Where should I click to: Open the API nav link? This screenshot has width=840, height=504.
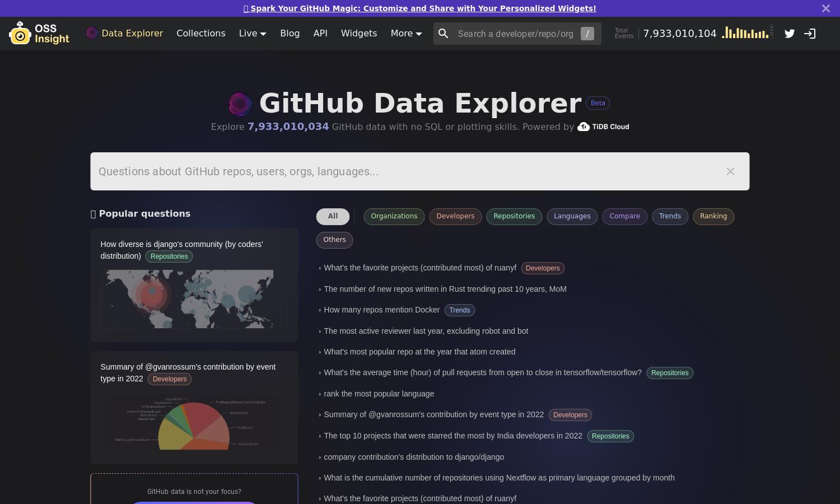320,33
